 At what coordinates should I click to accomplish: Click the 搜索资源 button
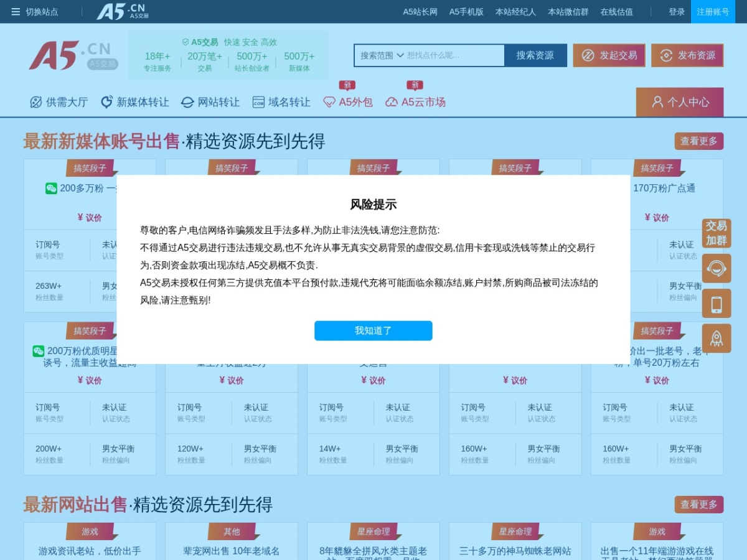pos(535,55)
